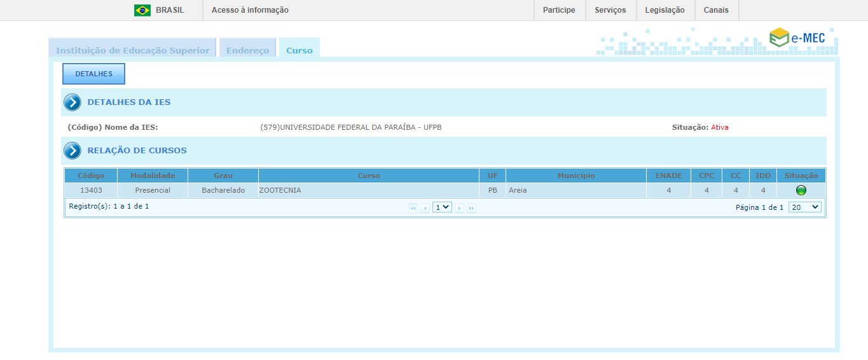Go to last page pagination icon
Image resolution: width=868 pixels, height=360 pixels.
471,208
